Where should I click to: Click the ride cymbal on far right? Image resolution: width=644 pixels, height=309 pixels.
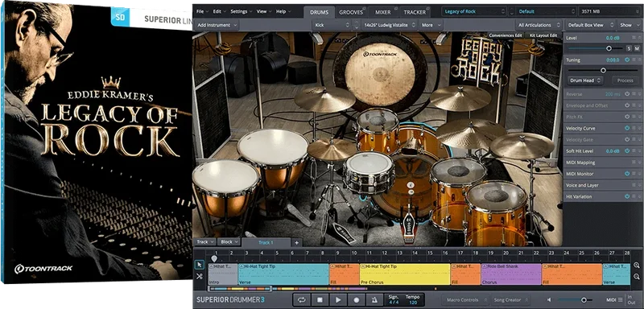point(522,146)
